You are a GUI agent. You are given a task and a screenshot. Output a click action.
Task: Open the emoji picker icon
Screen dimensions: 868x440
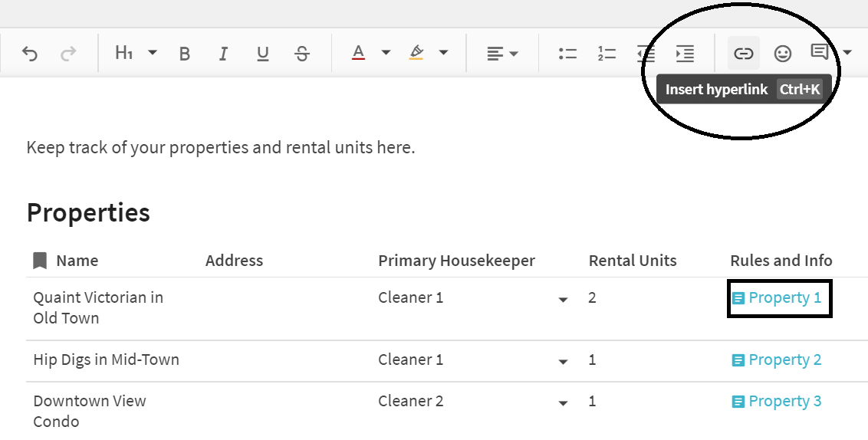(x=782, y=54)
